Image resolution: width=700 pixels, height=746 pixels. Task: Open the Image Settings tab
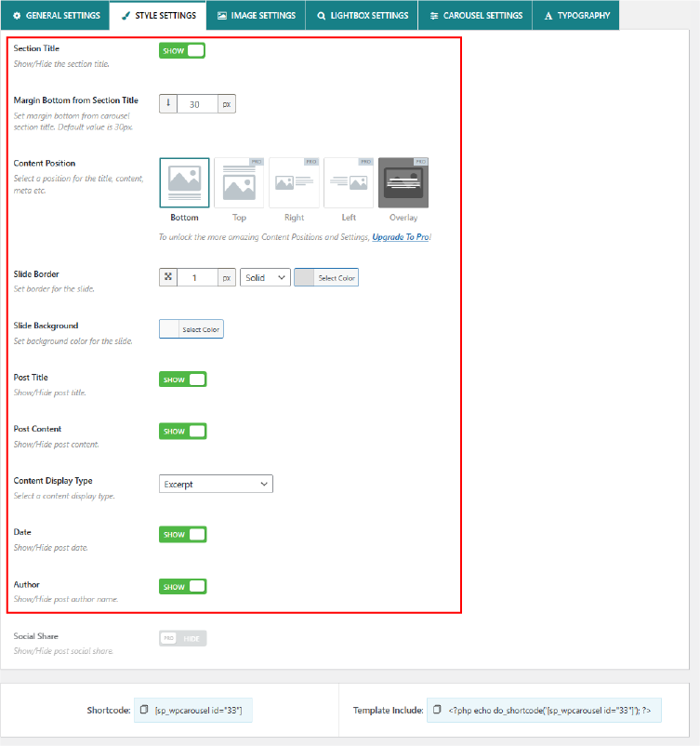(256, 15)
